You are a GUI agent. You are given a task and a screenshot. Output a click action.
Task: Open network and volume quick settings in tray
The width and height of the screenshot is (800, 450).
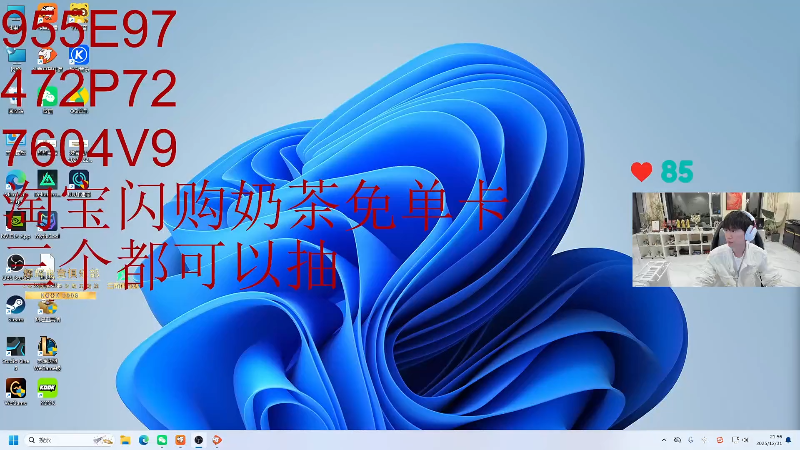coord(740,440)
